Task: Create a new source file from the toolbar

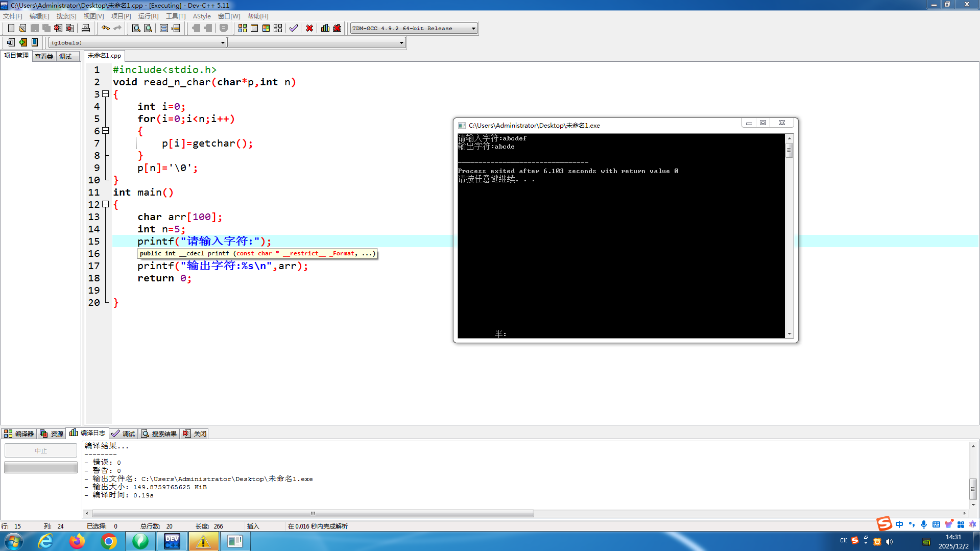Action: [x=11, y=28]
